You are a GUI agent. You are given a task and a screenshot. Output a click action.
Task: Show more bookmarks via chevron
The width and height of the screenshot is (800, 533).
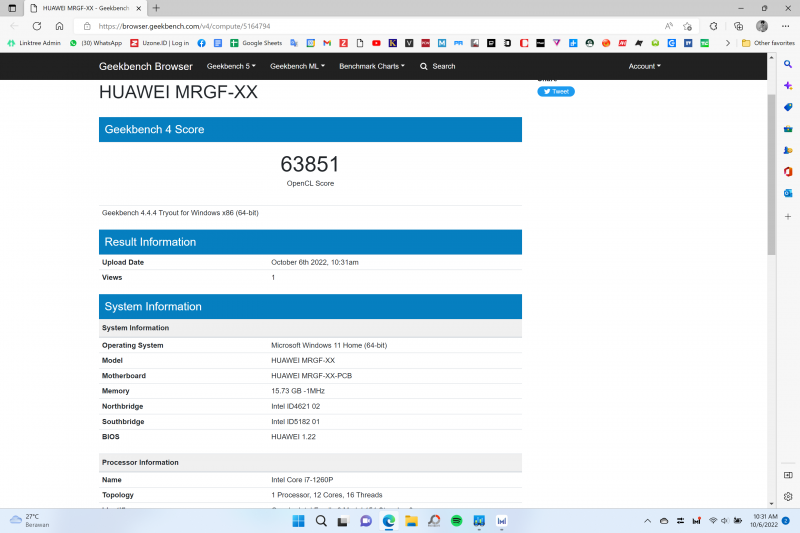tap(728, 43)
